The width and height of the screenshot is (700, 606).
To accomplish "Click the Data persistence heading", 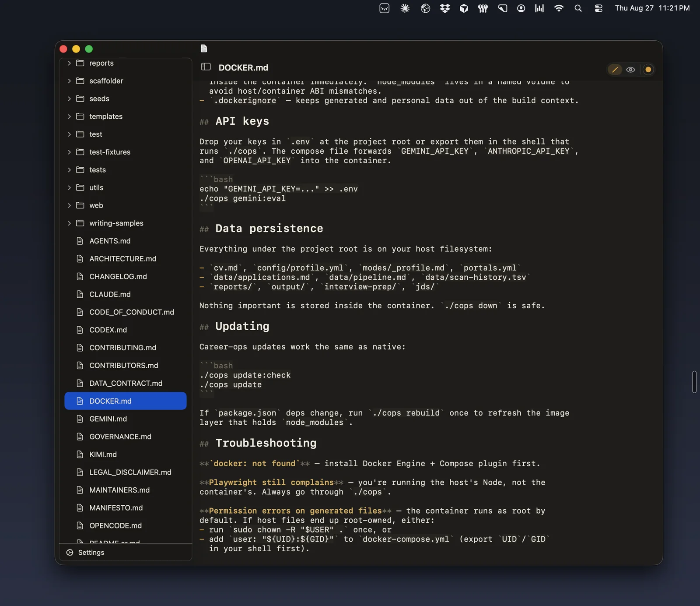I will pyautogui.click(x=269, y=229).
